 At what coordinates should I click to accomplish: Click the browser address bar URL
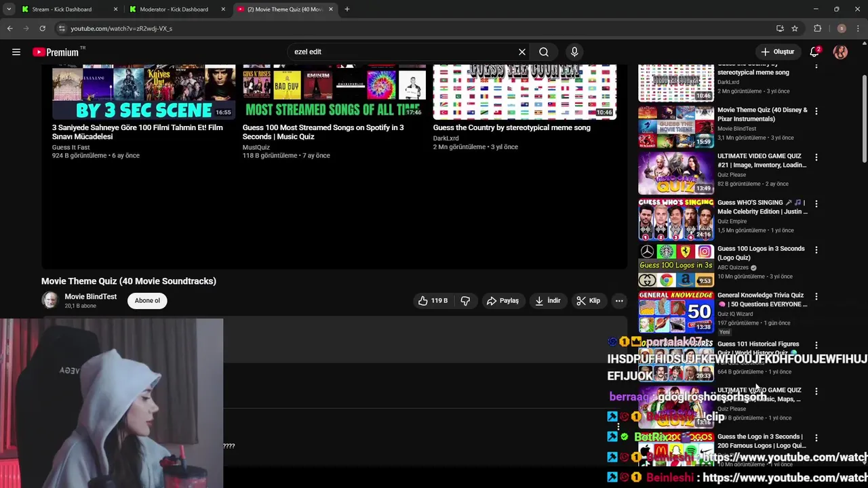[121, 28]
